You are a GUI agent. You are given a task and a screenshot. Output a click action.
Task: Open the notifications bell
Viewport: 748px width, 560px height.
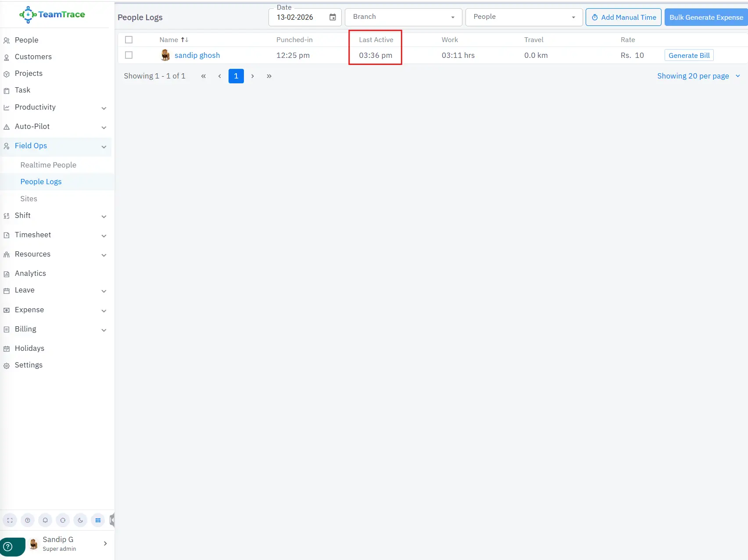click(45, 521)
